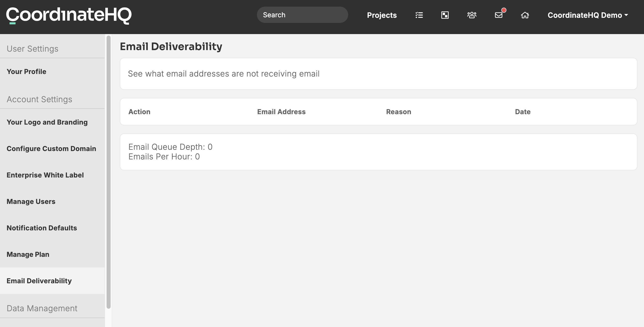This screenshot has height=327, width=644.
Task: Focus the Search field
Action: (302, 15)
